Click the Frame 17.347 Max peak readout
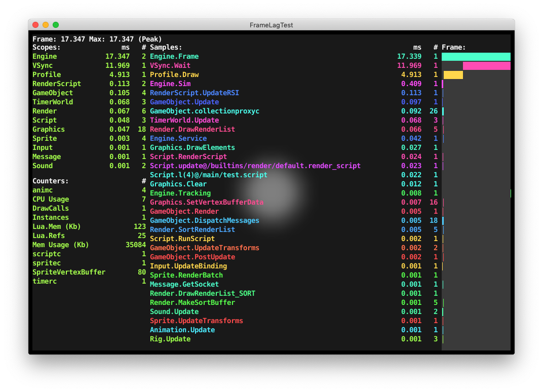543x392 pixels. point(97,39)
